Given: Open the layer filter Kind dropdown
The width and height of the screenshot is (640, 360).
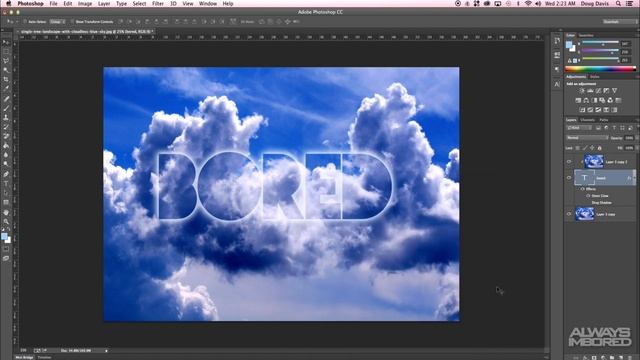Looking at the screenshot, I should tap(580, 128).
